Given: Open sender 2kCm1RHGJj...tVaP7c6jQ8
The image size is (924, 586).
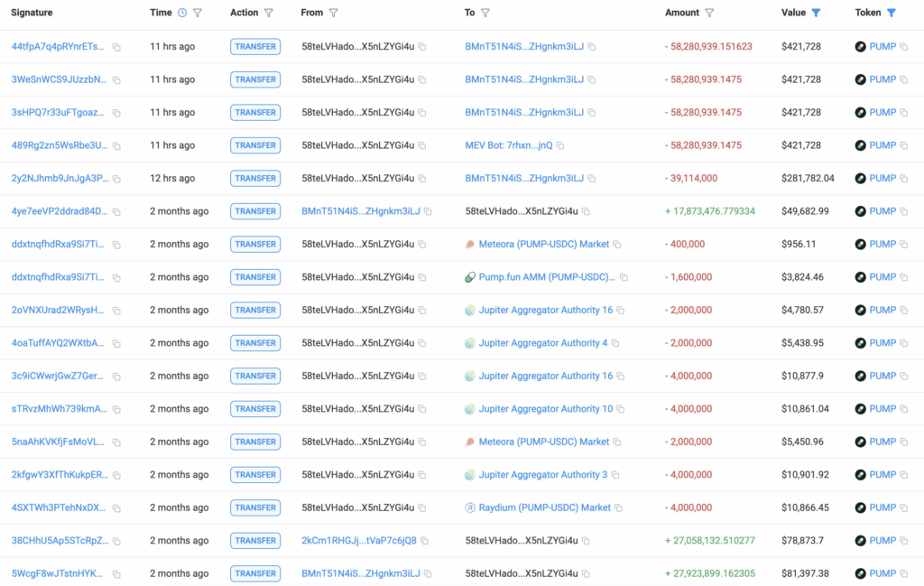Looking at the screenshot, I should 359,540.
